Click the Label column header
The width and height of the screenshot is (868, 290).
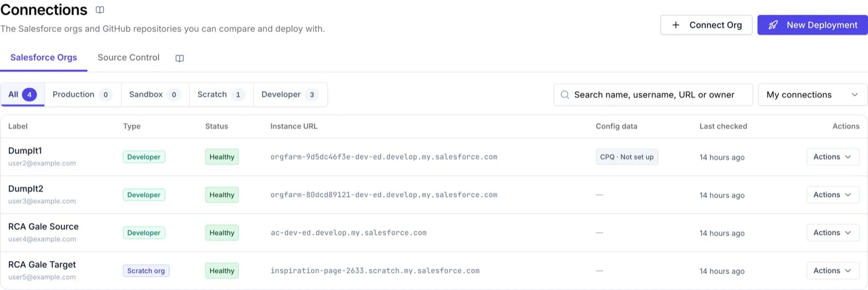coord(18,126)
